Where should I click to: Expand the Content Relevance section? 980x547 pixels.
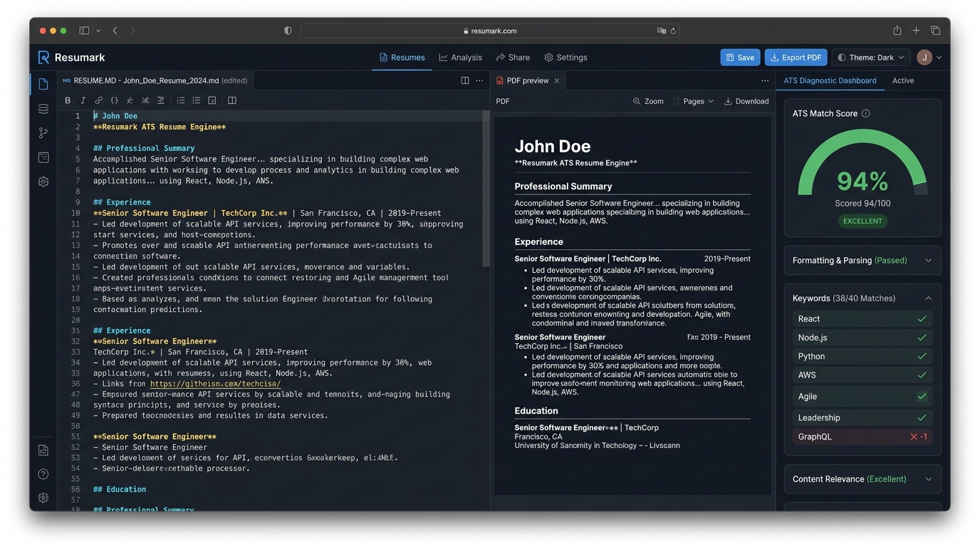[862, 479]
